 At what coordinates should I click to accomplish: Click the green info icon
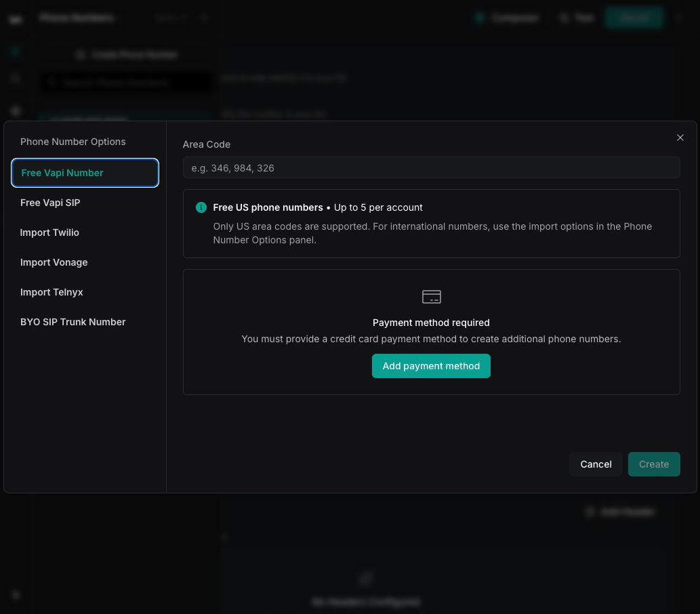tap(201, 207)
